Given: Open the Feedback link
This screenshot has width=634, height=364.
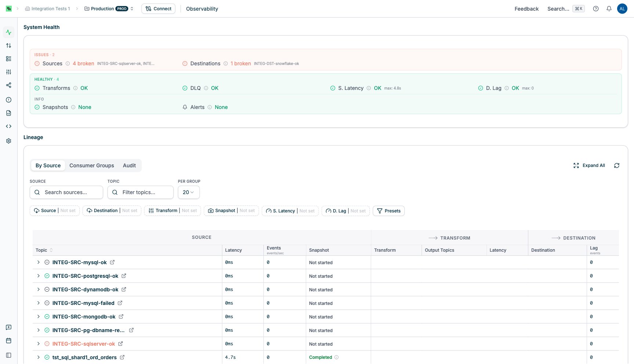Looking at the screenshot, I should [526, 9].
